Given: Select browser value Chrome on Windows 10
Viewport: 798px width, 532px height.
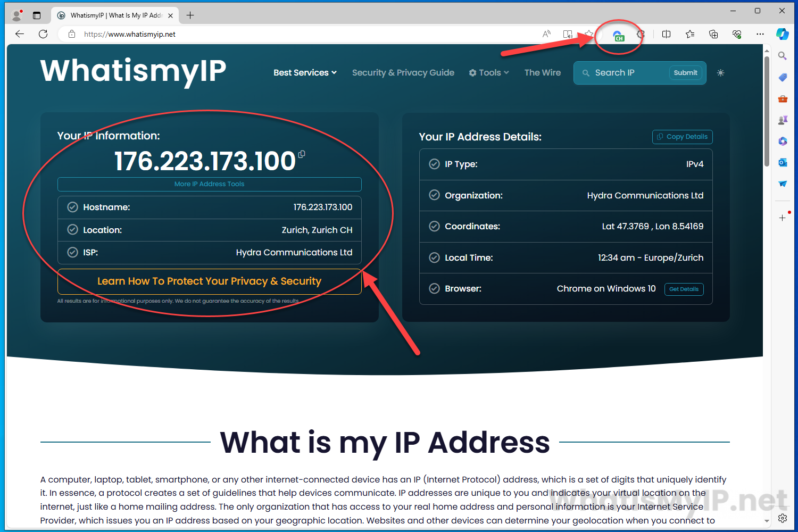Looking at the screenshot, I should [606, 288].
